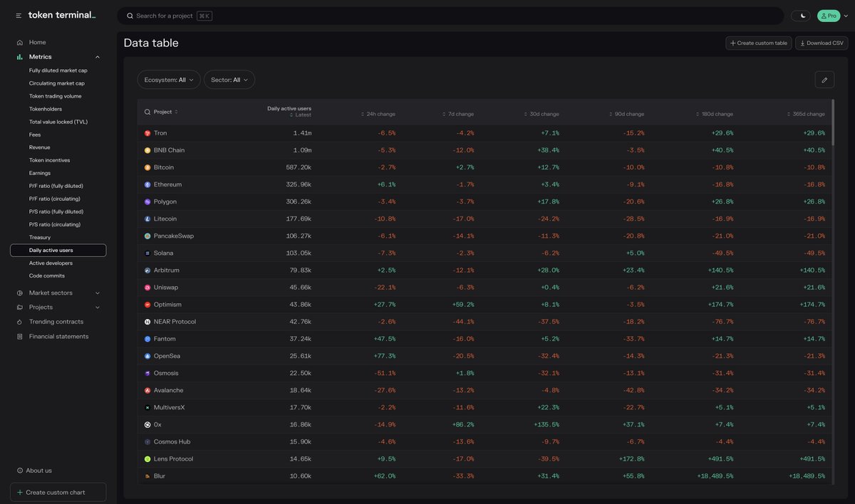855x504 pixels.
Task: Open the hamburger menu icon
Action: [20, 15]
